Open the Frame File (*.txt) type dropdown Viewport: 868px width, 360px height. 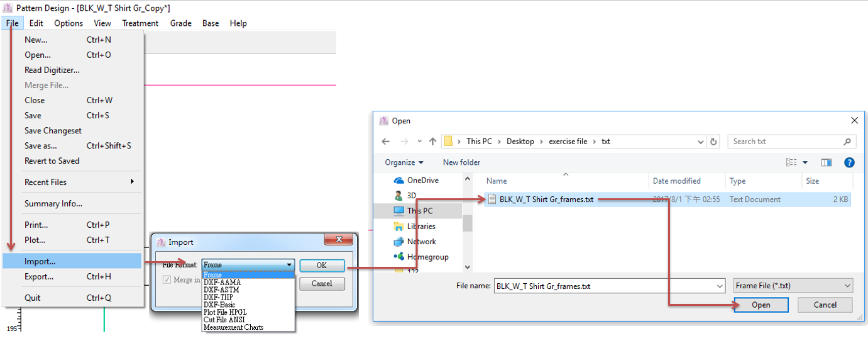click(793, 286)
